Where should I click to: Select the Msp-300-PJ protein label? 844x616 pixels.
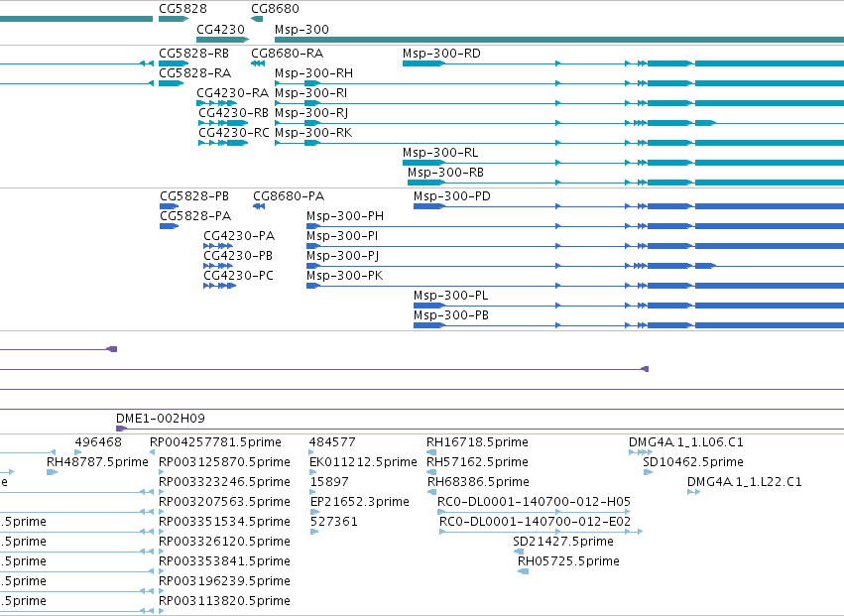coord(343,256)
